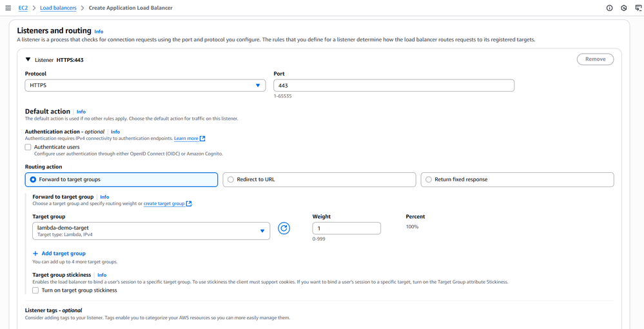Open the Protocol HTTPS dropdown
Screen dimensions: 644x329
tap(145, 85)
